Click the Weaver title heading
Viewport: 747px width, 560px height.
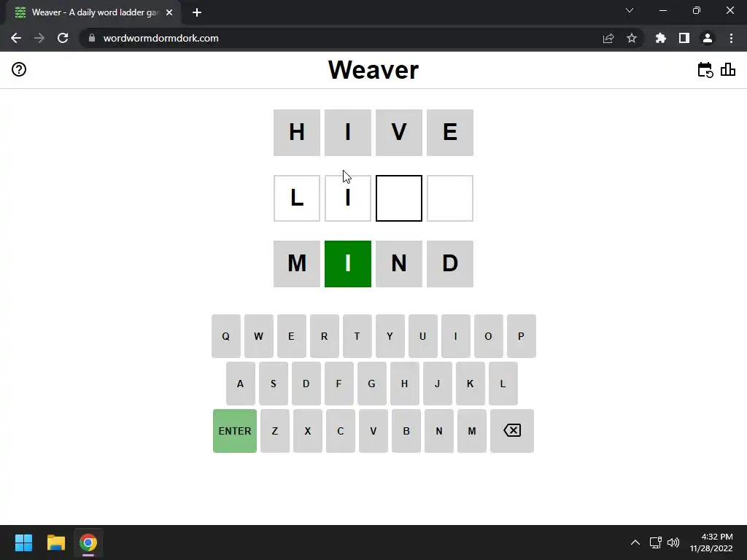point(373,70)
